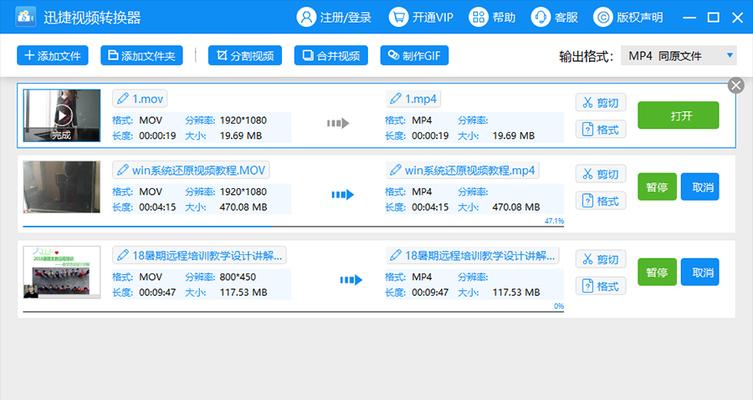Edit source name 18暑期远程培训教学设计讲解
This screenshot has width=753, height=400.
[x=199, y=255]
